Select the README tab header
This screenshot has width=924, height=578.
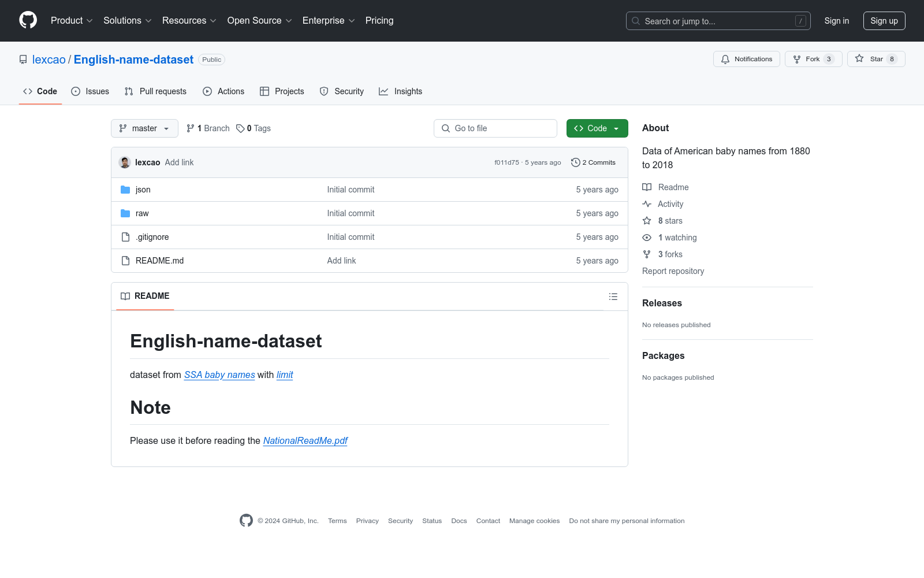point(145,296)
